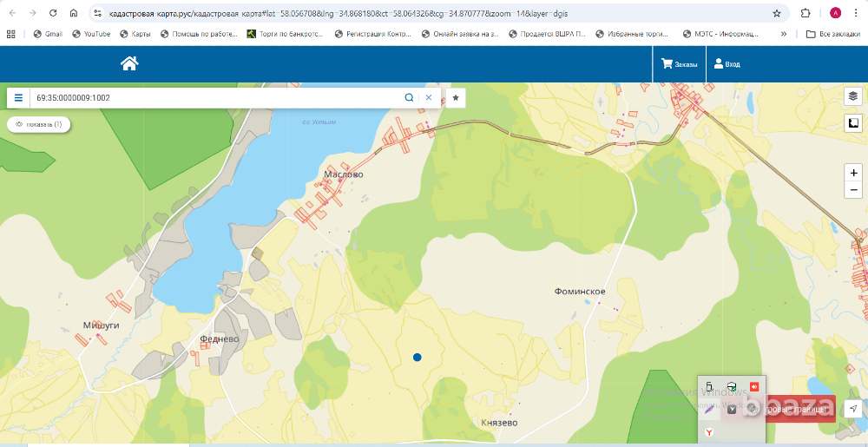
Task: Click the home icon in the blue header
Action: click(x=129, y=63)
